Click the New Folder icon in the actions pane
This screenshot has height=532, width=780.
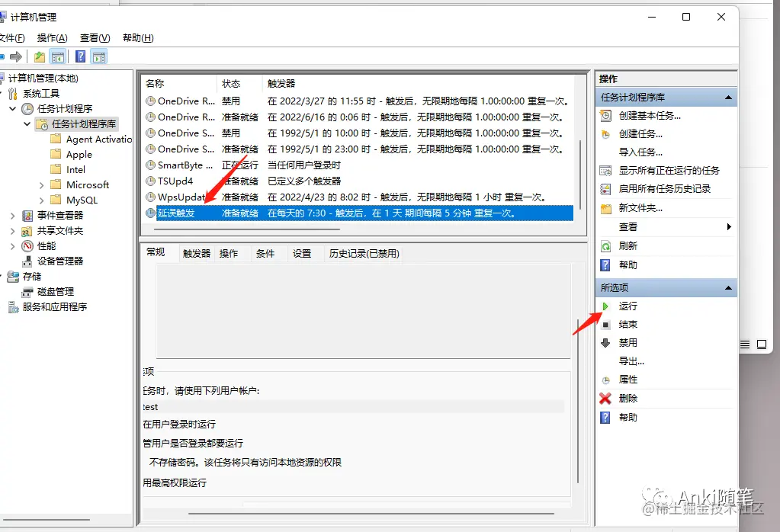click(606, 208)
